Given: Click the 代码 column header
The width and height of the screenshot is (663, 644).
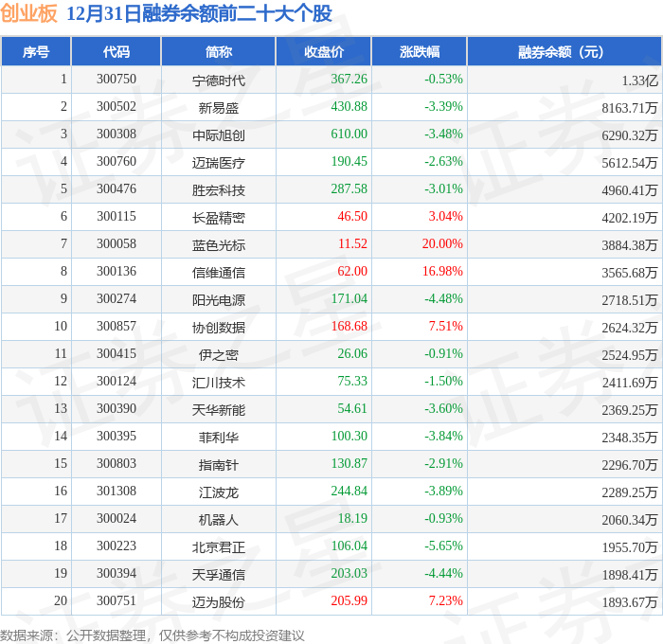Looking at the screenshot, I should click(x=116, y=51).
